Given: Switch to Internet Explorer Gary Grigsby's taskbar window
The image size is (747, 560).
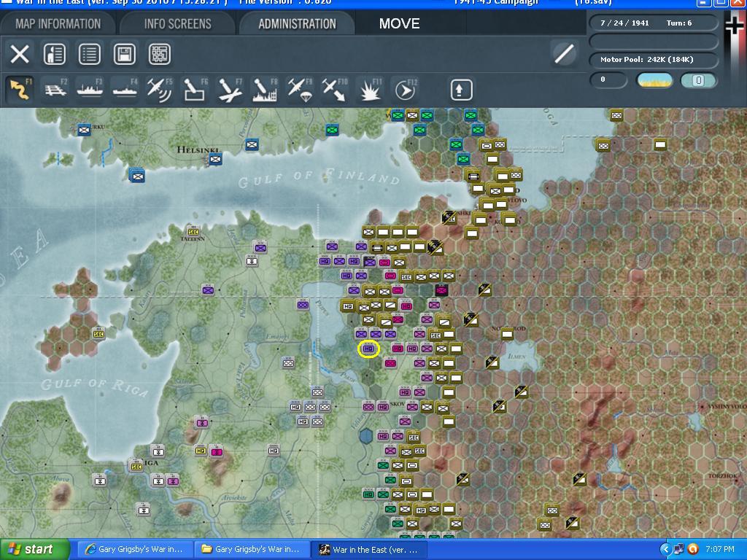Looking at the screenshot, I should tap(134, 550).
